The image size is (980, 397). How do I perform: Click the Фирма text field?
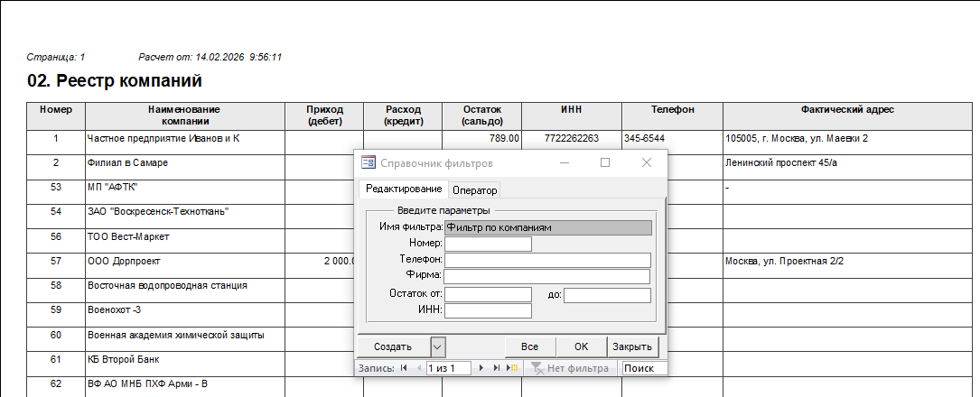(547, 276)
